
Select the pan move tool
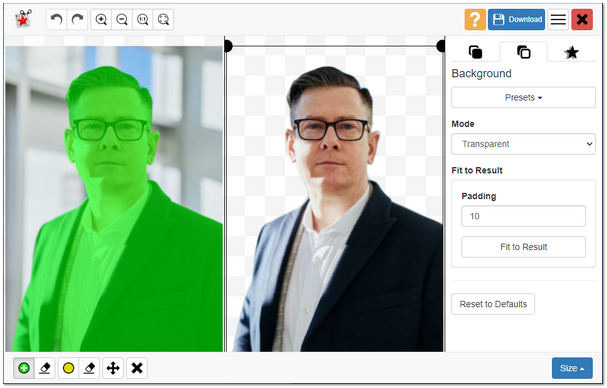(x=113, y=368)
